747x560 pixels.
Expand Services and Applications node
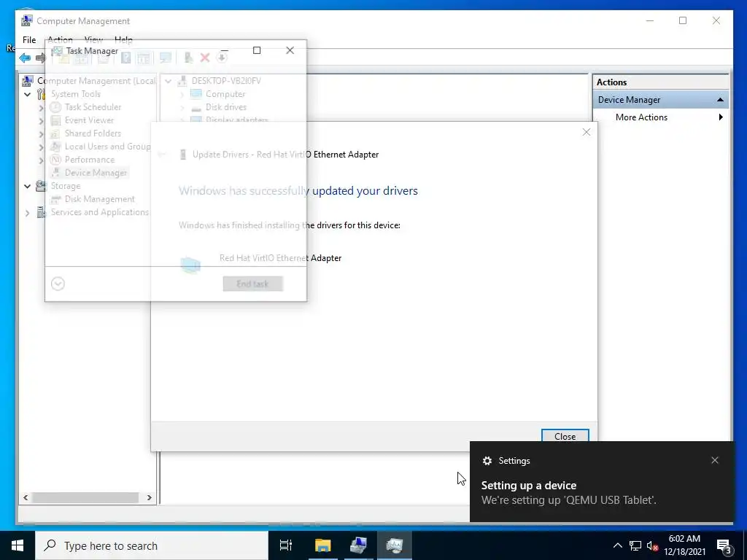point(27,213)
